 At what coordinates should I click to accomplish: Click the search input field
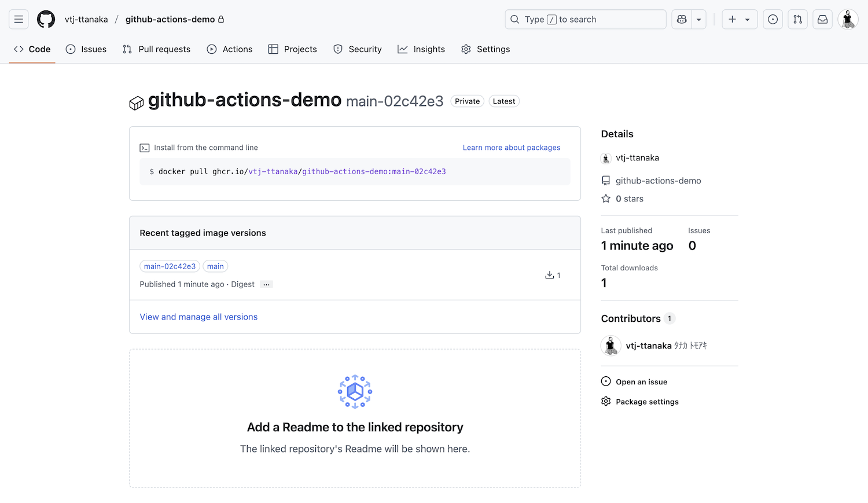tap(585, 19)
